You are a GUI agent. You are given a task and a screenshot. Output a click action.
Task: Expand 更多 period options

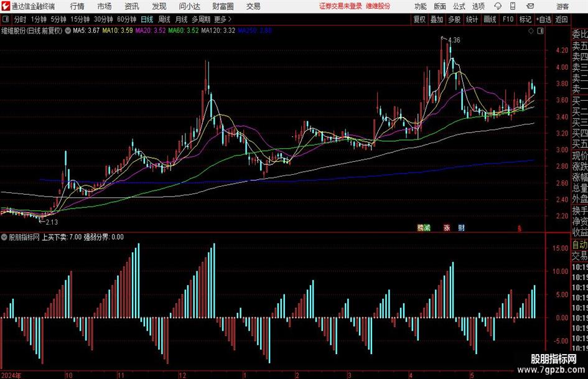pos(223,19)
